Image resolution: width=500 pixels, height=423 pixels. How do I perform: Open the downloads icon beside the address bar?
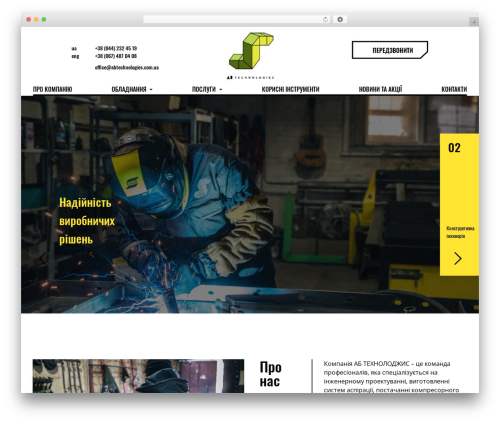point(340,19)
